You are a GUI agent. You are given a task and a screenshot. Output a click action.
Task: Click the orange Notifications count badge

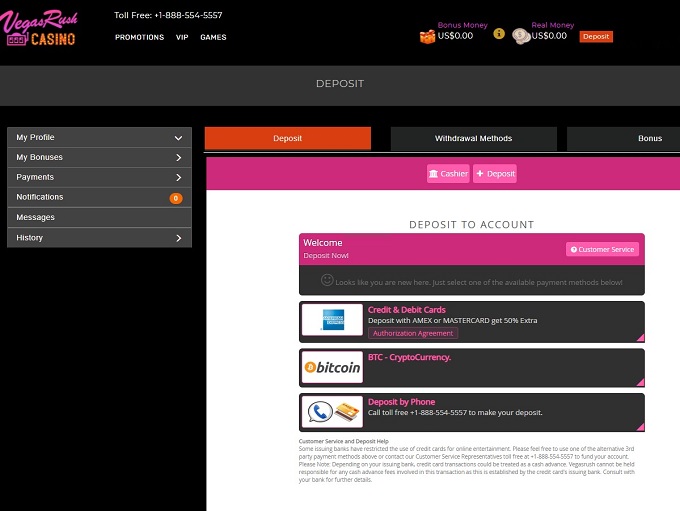[x=176, y=198]
